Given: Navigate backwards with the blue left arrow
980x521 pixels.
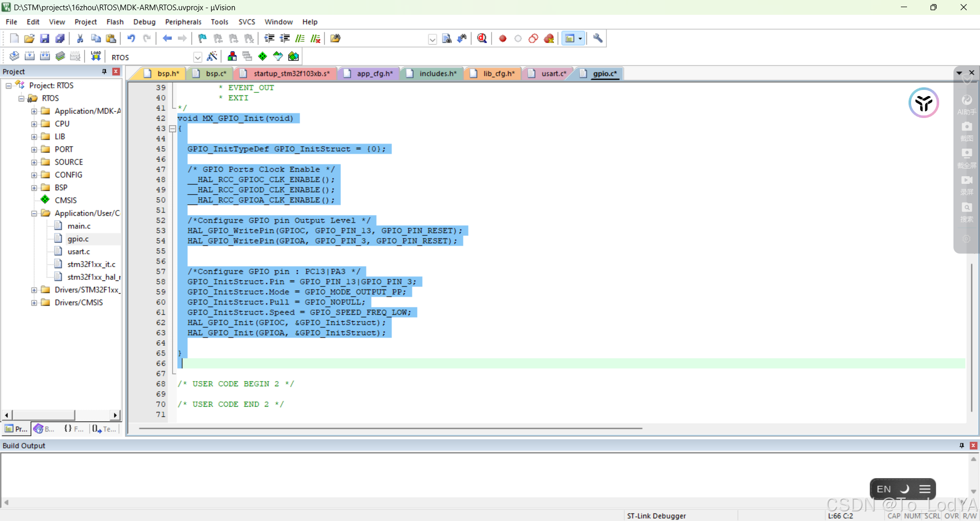Looking at the screenshot, I should (x=167, y=38).
